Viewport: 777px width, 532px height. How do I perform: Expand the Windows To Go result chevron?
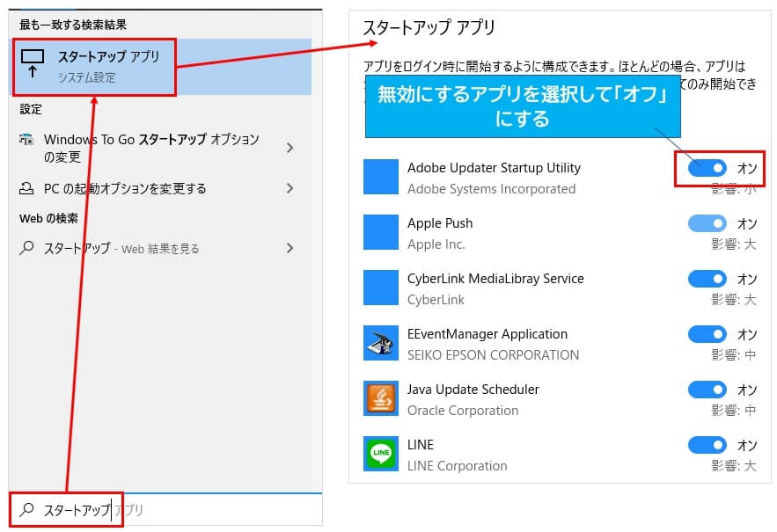290,148
